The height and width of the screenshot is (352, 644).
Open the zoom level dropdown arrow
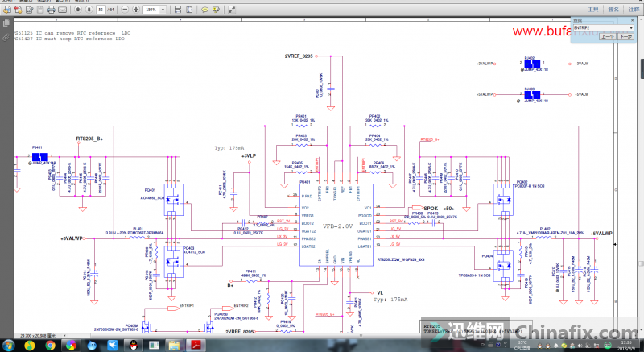click(163, 10)
